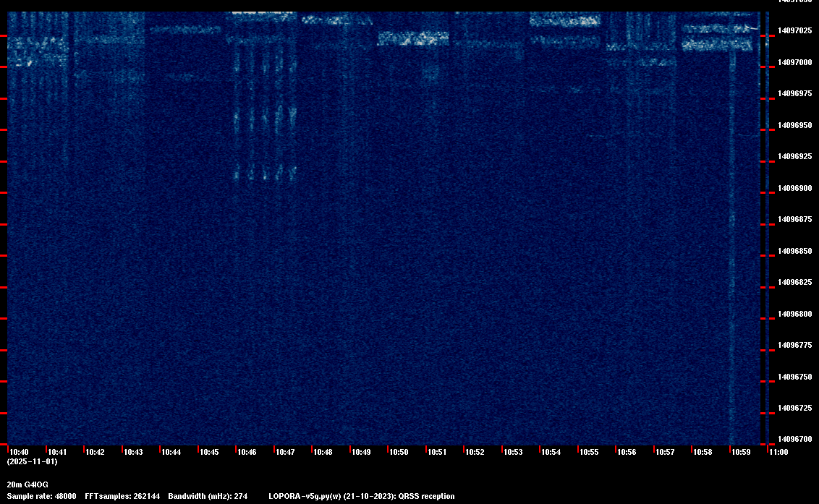The height and width of the screenshot is (504, 819).
Task: Click the 10:45 time label
Action: click(209, 452)
